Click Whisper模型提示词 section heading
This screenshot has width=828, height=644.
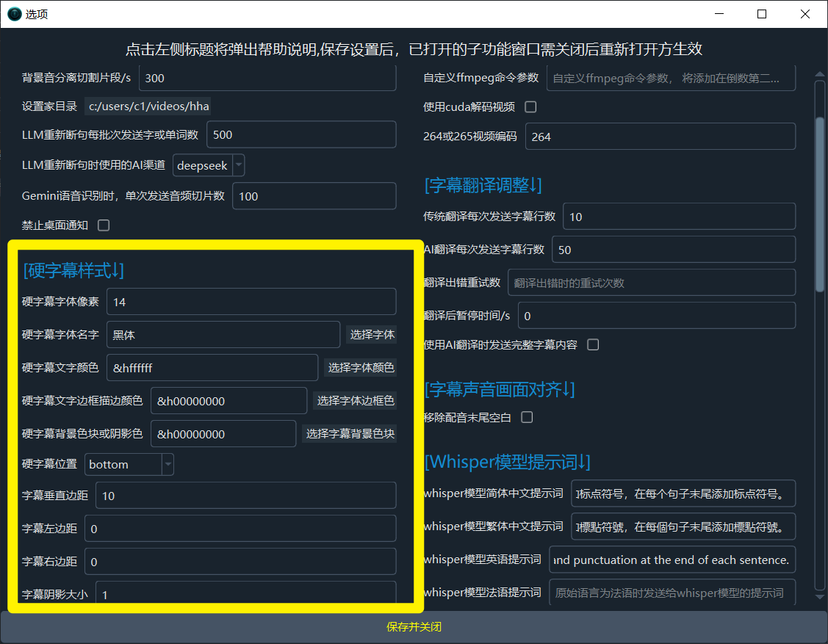point(507,462)
